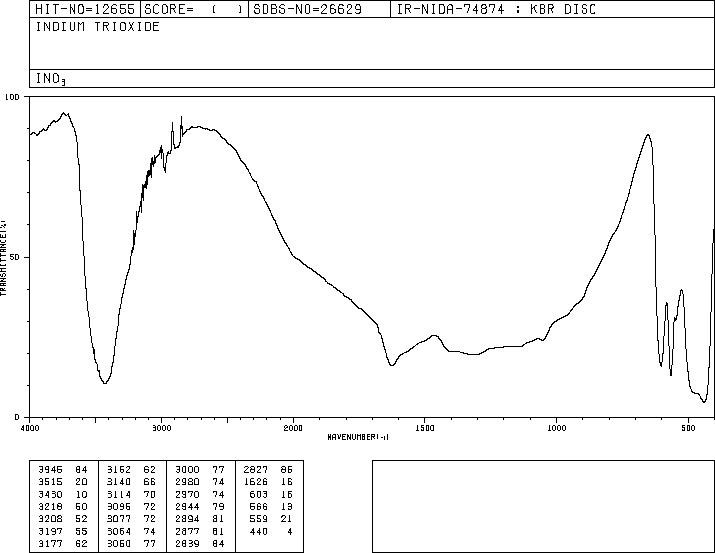Select peak table entry 3515

point(50,482)
